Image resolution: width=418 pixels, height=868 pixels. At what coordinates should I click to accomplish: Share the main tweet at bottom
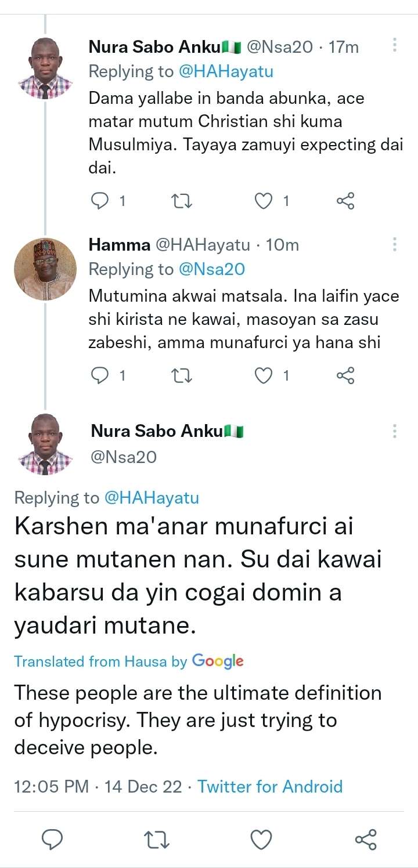[x=366, y=839]
